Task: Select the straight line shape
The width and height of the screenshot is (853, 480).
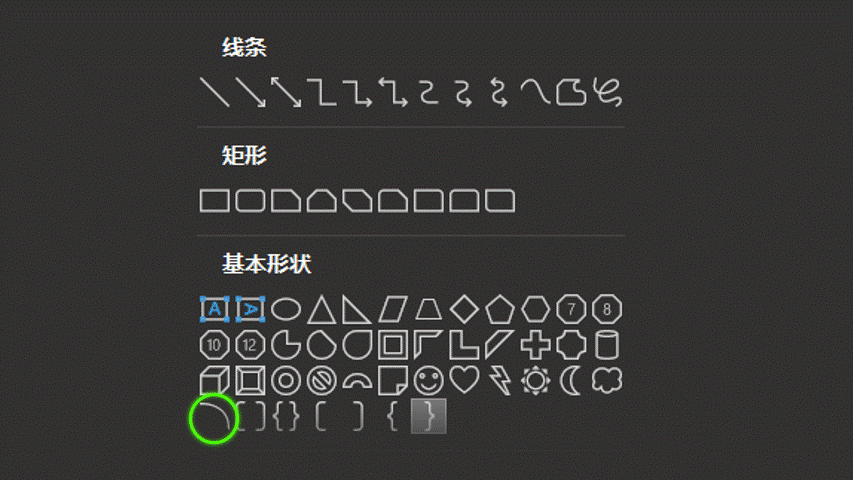Action: pyautogui.click(x=215, y=92)
